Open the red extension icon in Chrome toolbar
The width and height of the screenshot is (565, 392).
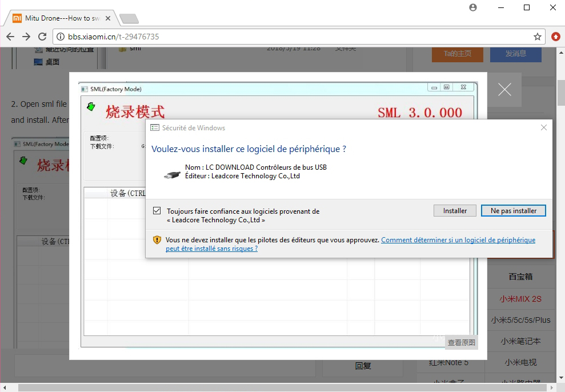556,37
